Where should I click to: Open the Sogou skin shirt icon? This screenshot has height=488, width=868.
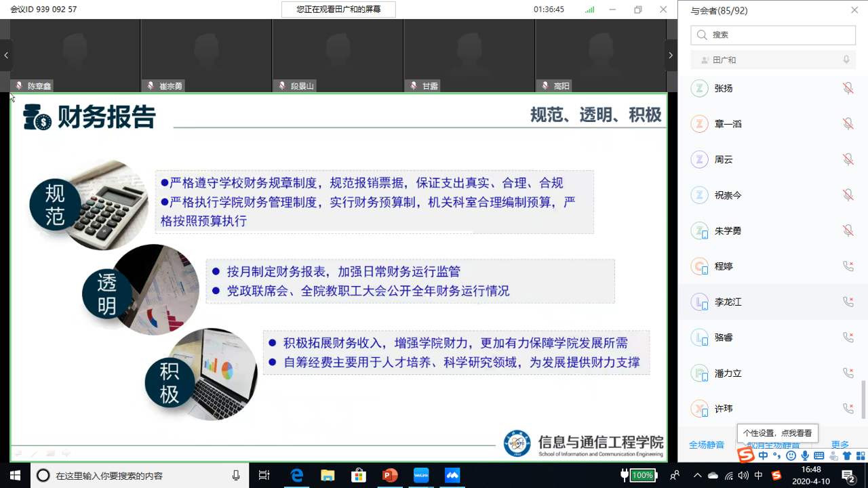click(847, 456)
